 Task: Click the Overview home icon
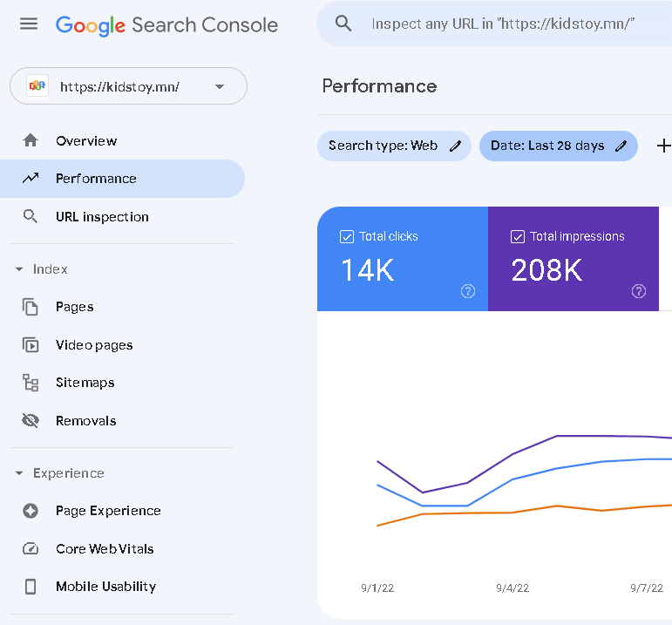point(31,140)
